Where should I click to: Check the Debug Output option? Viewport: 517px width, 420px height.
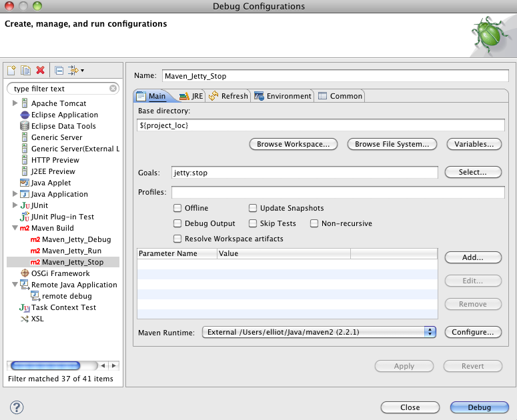coord(177,223)
